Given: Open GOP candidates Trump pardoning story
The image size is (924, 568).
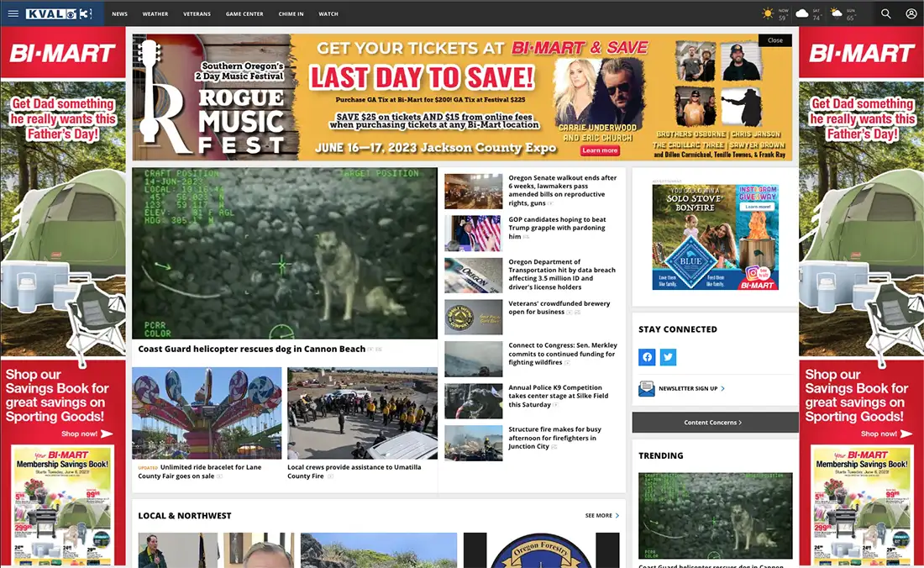Looking at the screenshot, I should click(x=557, y=228).
